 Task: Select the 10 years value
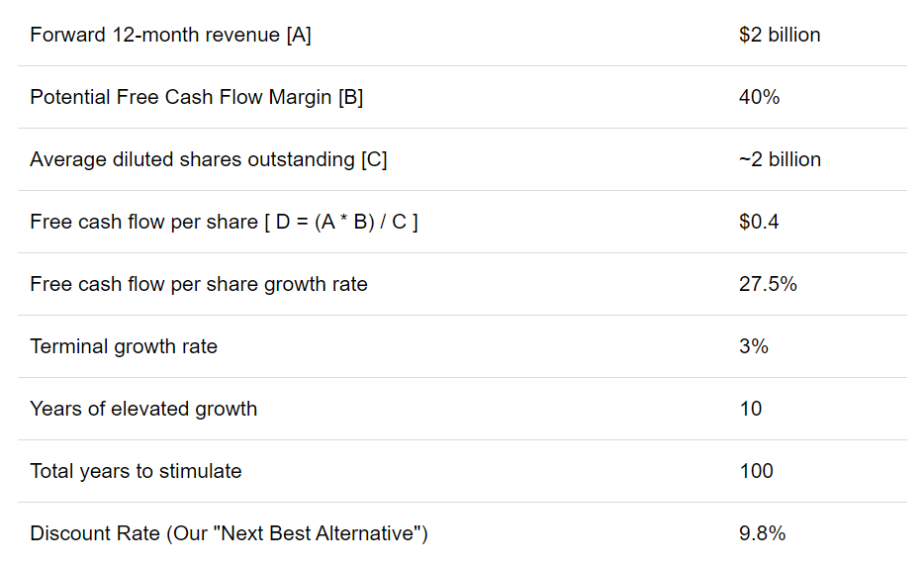(751, 409)
